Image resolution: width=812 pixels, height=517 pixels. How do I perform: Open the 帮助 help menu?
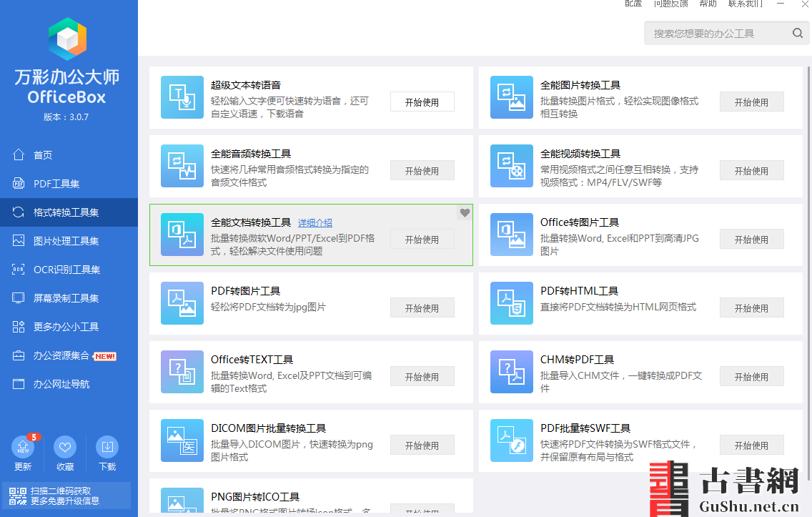coord(708,4)
